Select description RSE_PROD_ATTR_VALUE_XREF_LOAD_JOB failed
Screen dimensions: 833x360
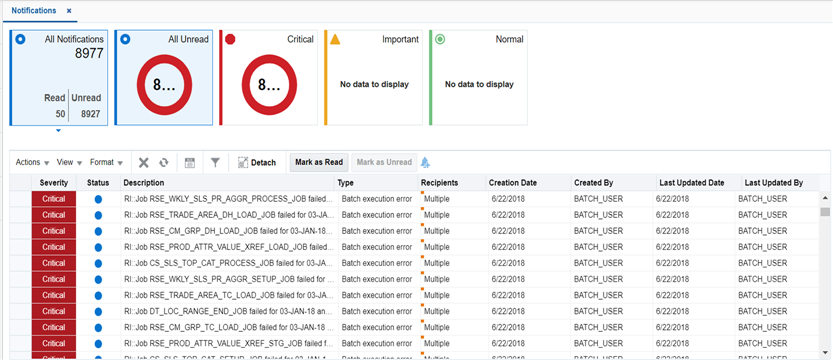click(x=229, y=247)
